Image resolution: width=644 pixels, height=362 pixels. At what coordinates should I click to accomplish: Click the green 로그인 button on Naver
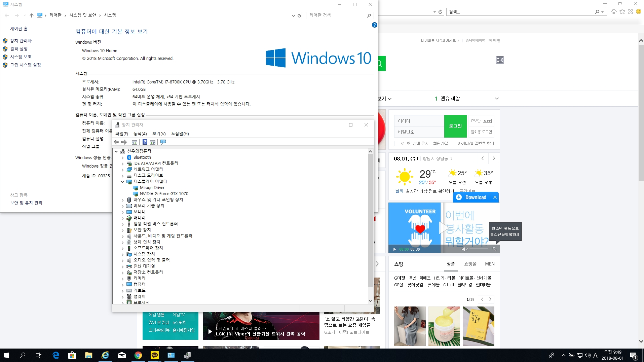[455, 126]
